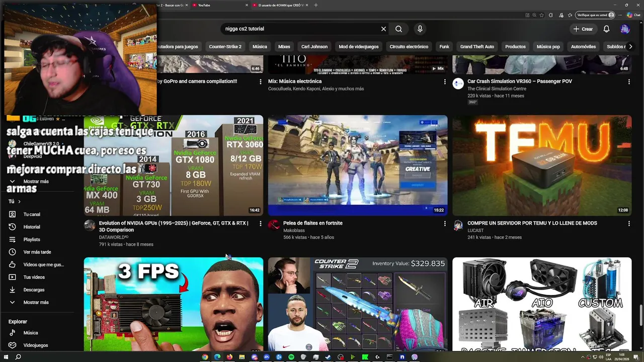Open the account avatar menu
The image size is (644, 362).
(625, 29)
